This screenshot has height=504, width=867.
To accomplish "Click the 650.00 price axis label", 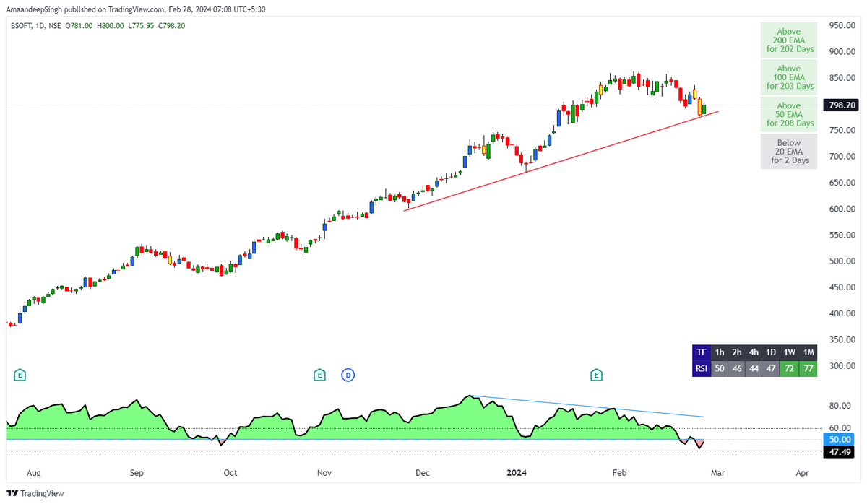I will point(842,183).
